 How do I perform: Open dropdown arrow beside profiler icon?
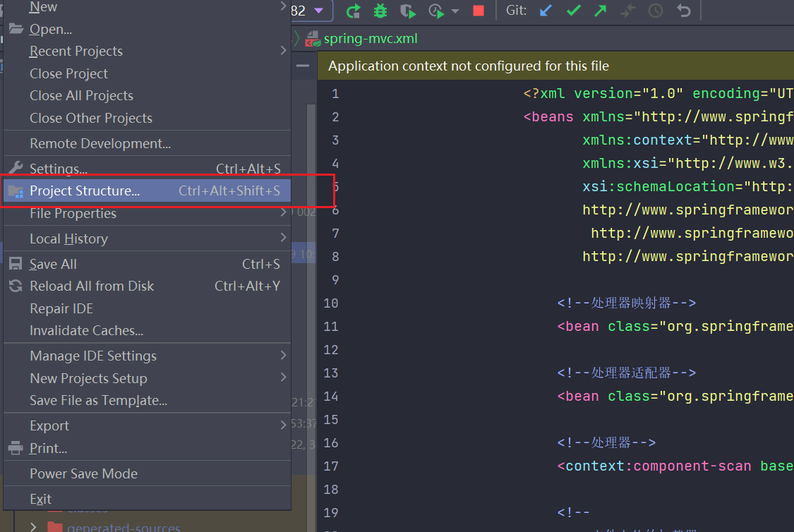(455, 11)
